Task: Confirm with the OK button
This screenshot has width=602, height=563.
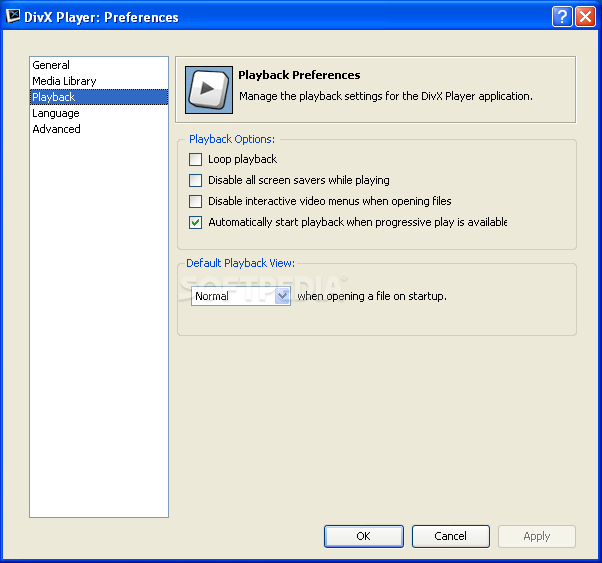Action: pos(364,536)
